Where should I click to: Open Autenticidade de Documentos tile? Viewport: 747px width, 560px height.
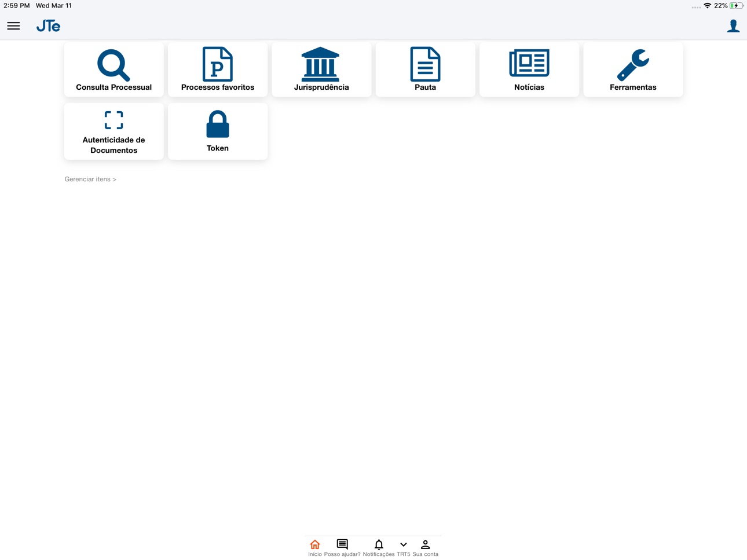point(114,131)
